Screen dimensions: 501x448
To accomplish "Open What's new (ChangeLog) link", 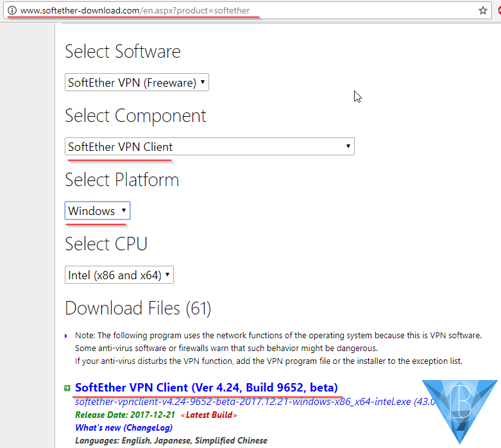I will pyautogui.click(x=124, y=428).
